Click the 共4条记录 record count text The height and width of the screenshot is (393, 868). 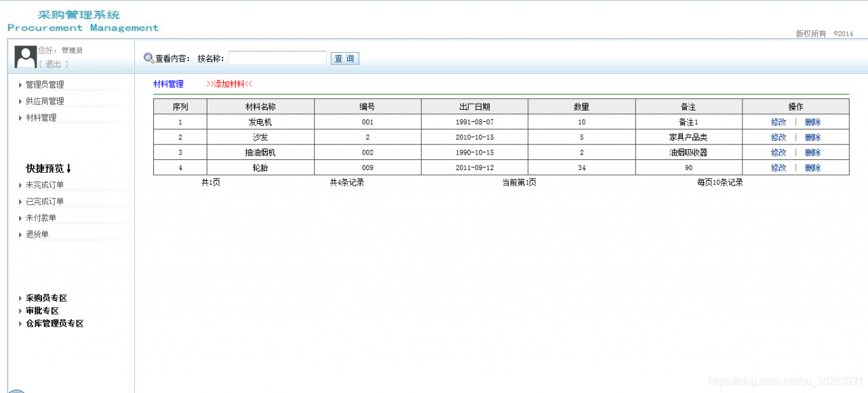[x=347, y=182]
